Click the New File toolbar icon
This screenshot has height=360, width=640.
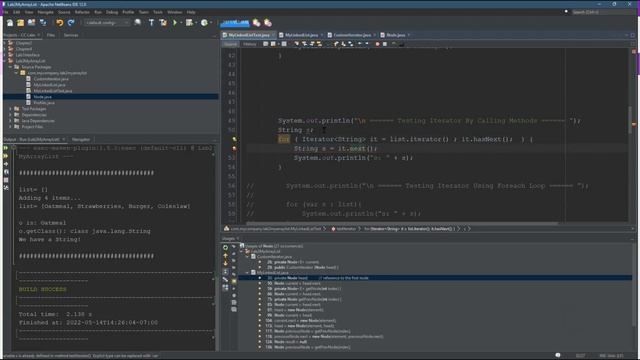click(10, 23)
